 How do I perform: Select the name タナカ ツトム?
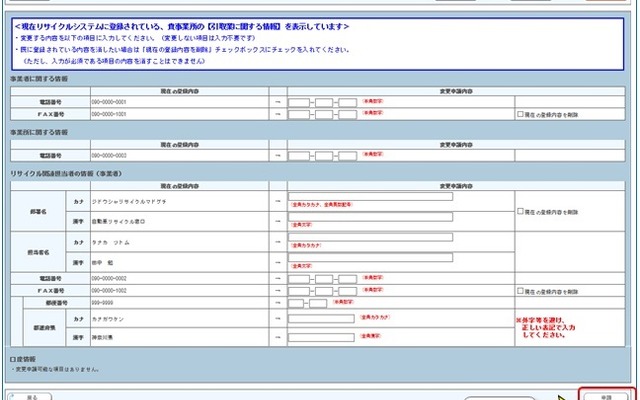[111, 242]
